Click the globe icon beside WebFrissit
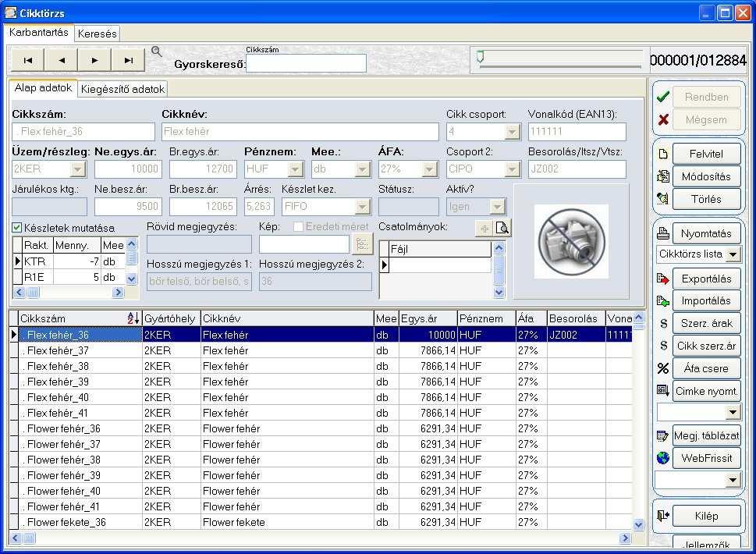The image size is (756, 554). click(x=663, y=458)
